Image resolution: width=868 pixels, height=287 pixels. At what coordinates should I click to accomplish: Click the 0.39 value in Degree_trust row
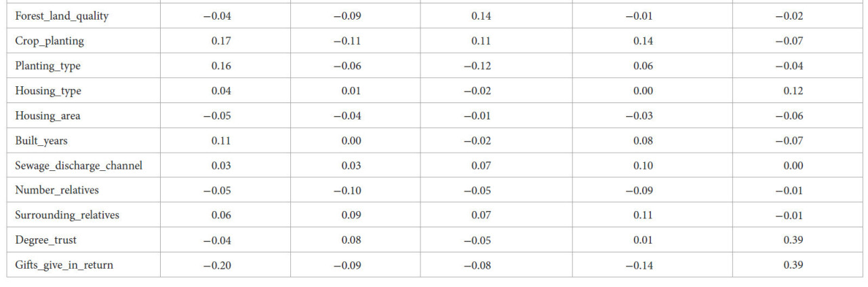coord(793,240)
